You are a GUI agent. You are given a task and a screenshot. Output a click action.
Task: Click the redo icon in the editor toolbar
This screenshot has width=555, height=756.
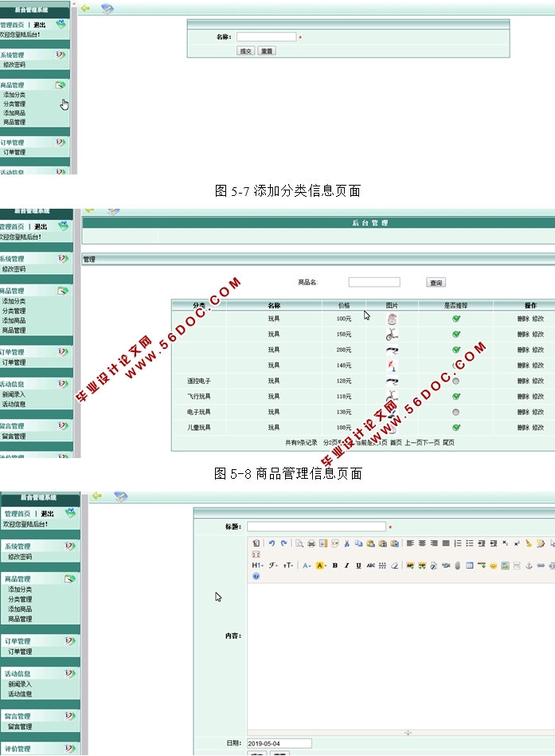tap(283, 543)
